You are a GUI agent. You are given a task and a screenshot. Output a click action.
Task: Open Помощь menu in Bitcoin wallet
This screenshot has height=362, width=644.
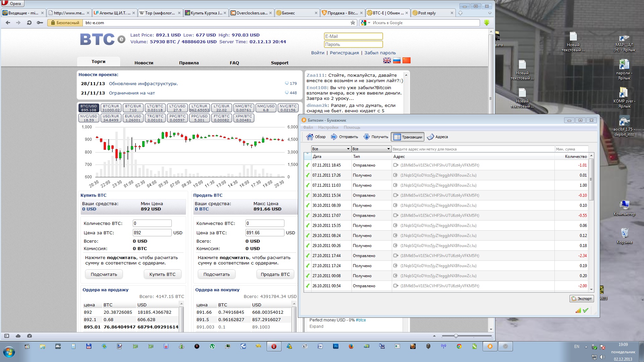(352, 127)
